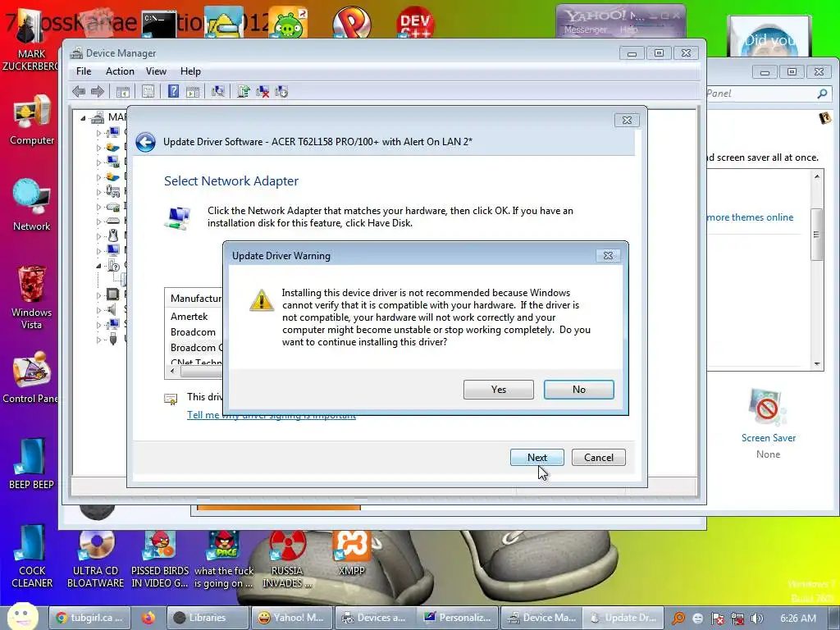Screen dimensions: 840x630
Task: Switch to Personalization taskbar button
Action: 459,618
